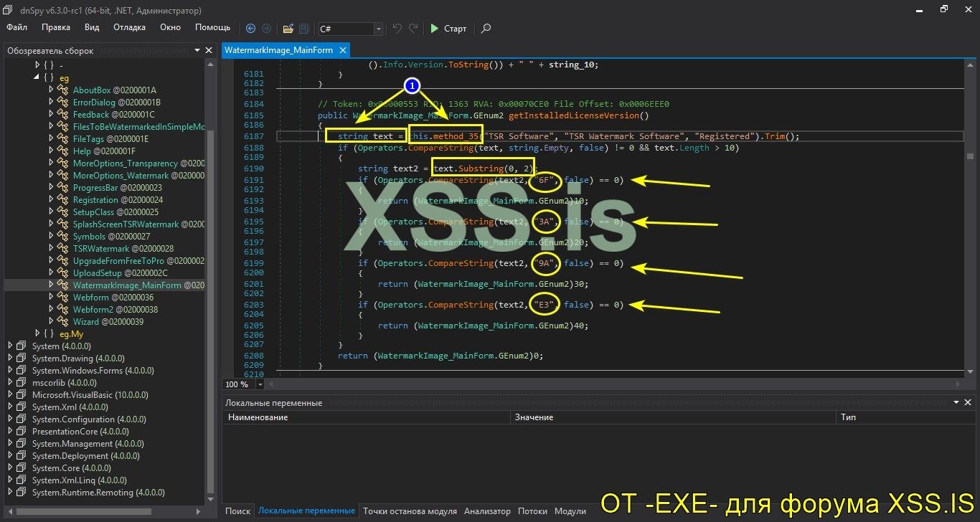Expand System.Windows.Forms assembly node
Image resolution: width=980 pixels, height=522 pixels.
click(x=10, y=371)
